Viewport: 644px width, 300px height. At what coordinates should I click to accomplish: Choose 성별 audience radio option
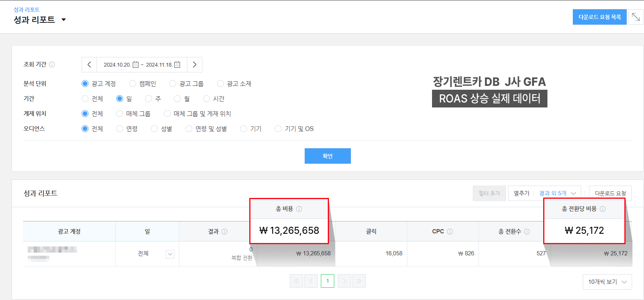[154, 129]
